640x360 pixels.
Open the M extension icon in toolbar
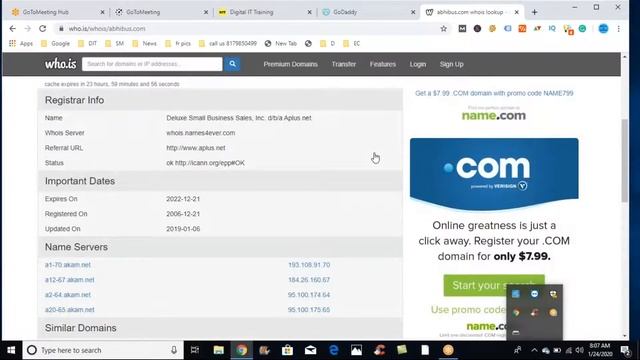[462, 29]
